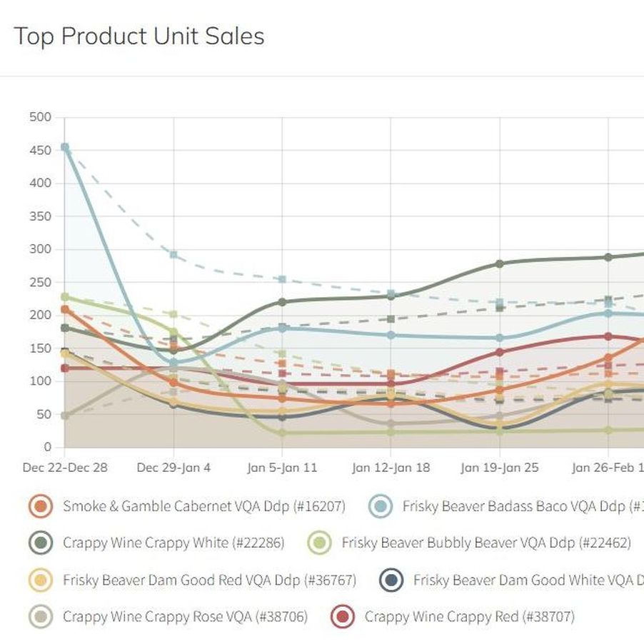Click Badass Baco data point at Dec 22-Dec 28

tap(65, 147)
